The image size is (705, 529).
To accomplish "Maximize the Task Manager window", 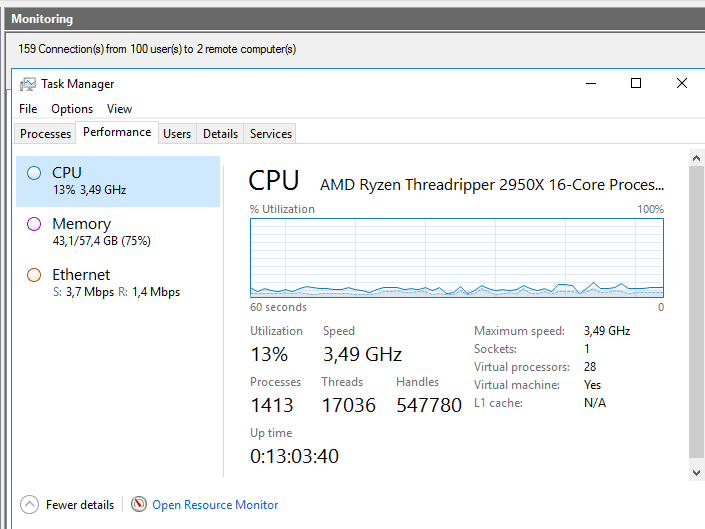I will point(635,84).
